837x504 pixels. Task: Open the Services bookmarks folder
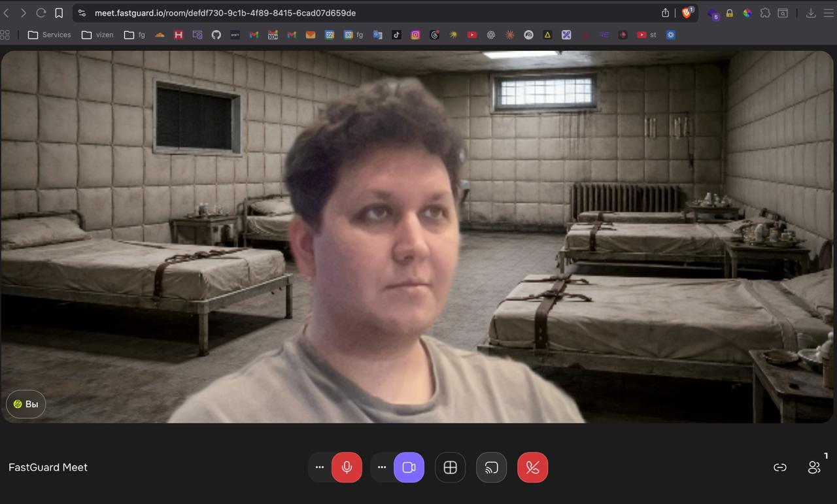pos(50,35)
